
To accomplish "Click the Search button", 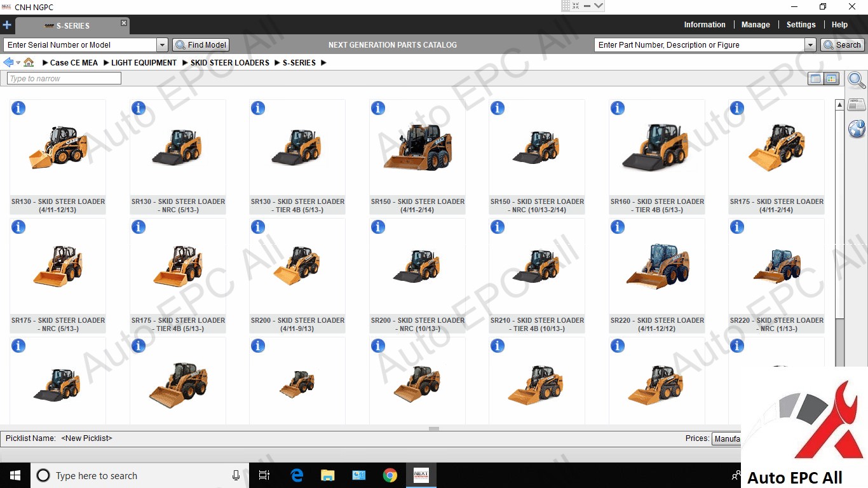I will click(842, 45).
